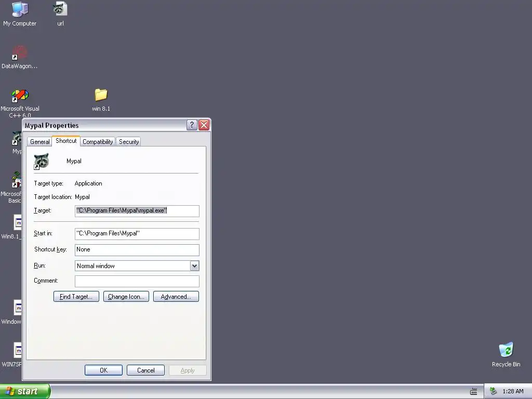
Task: Click the keyboard icon in taskbar
Action: click(x=474, y=392)
